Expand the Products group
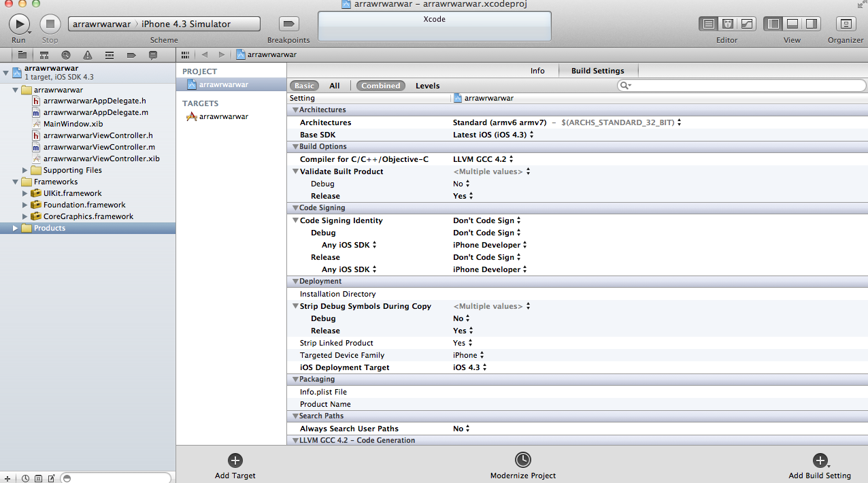Viewport: 868px width, 483px height. (x=16, y=228)
